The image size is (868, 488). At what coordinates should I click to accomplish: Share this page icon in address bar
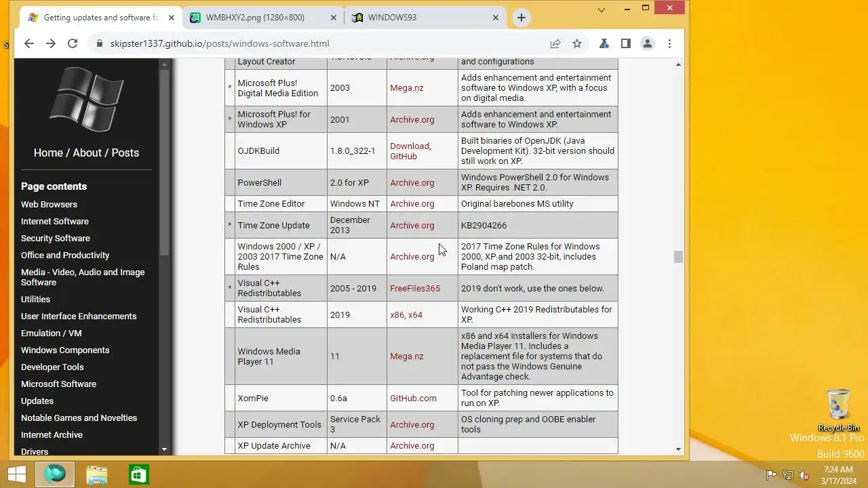555,43
